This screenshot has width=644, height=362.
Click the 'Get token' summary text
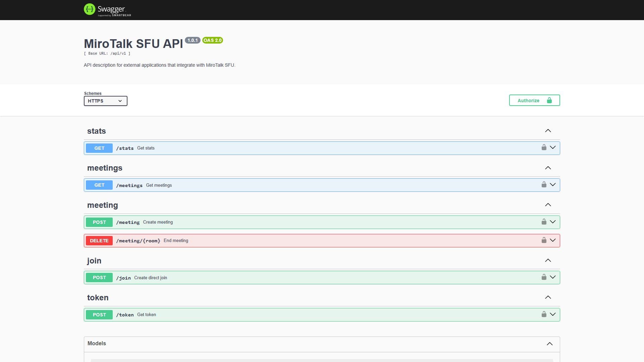(147, 314)
